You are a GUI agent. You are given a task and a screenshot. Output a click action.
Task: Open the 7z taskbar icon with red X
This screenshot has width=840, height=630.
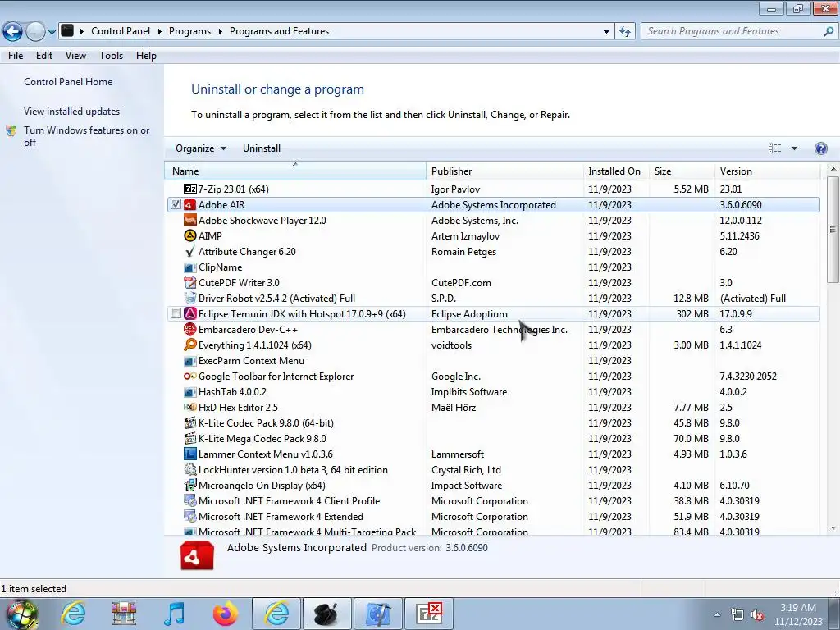click(428, 614)
